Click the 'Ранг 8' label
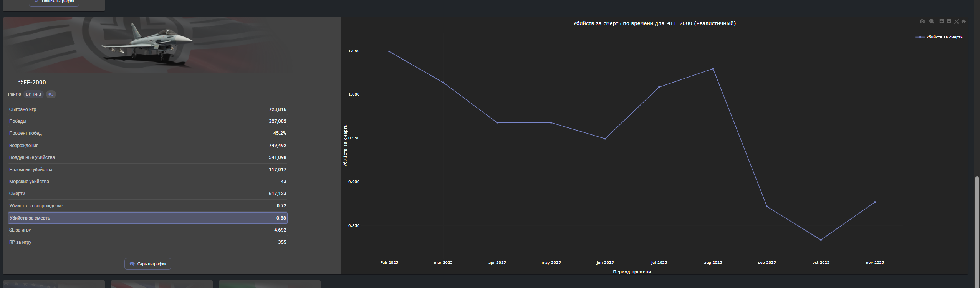The width and height of the screenshot is (980, 288). point(15,94)
